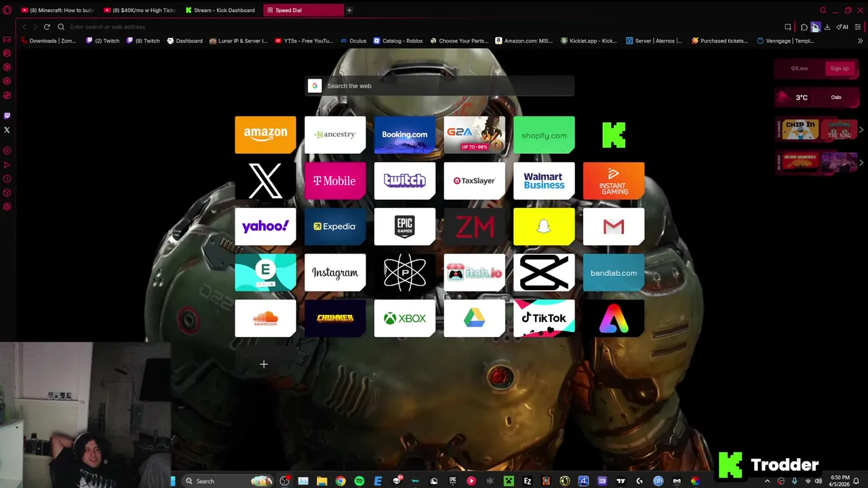
Task: Open the Gmail speed dial tile
Action: pyautogui.click(x=614, y=226)
